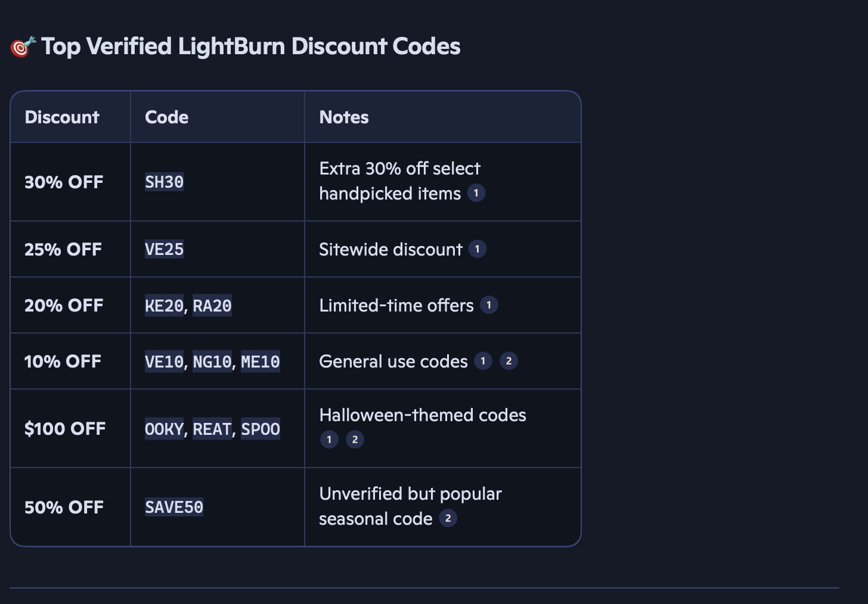Select the VE10 code chip
The width and height of the screenshot is (868, 604).
pyautogui.click(x=165, y=362)
